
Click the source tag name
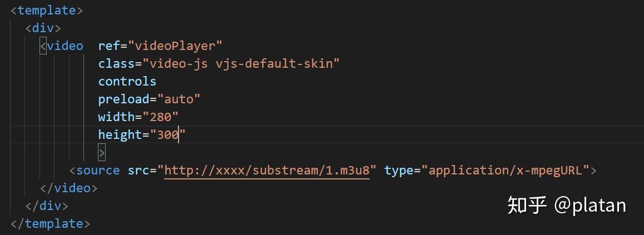point(98,170)
